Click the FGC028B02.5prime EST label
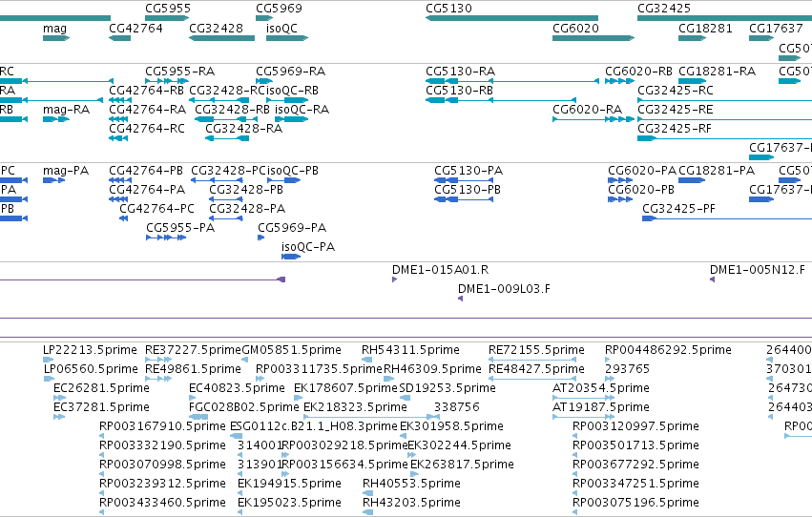This screenshot has height=517, width=812. [244, 407]
